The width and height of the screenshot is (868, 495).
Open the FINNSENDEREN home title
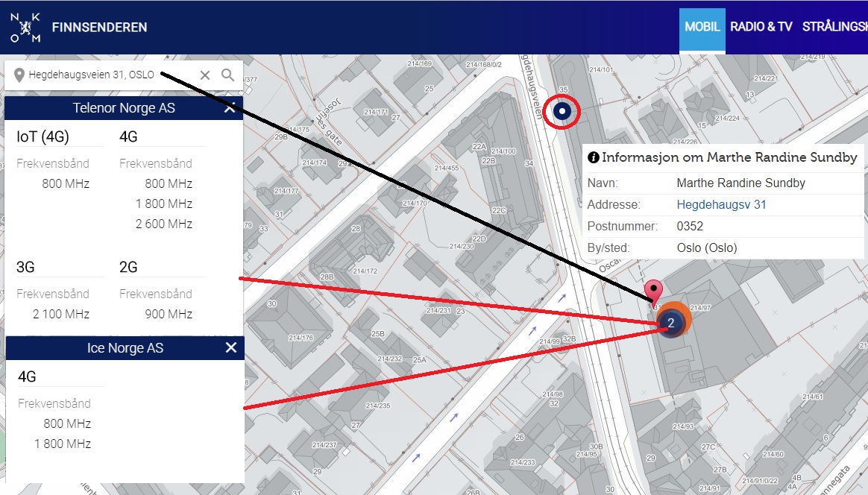click(100, 27)
